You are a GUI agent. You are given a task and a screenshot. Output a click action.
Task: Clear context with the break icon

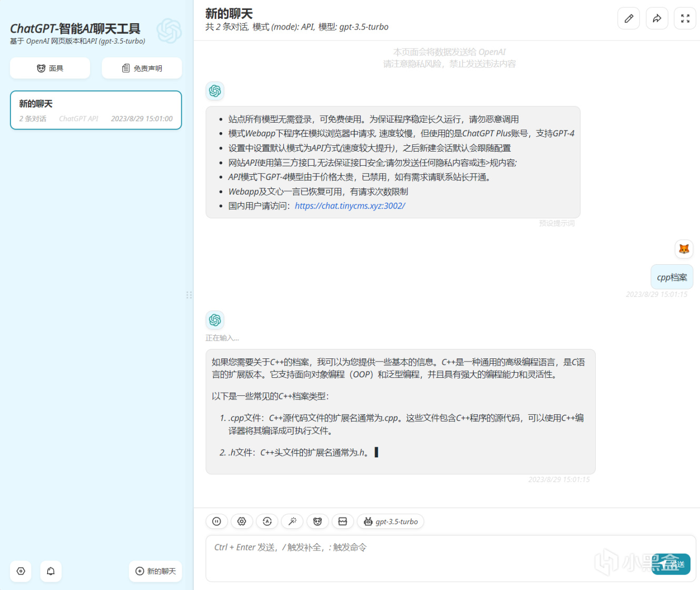pyautogui.click(x=343, y=521)
